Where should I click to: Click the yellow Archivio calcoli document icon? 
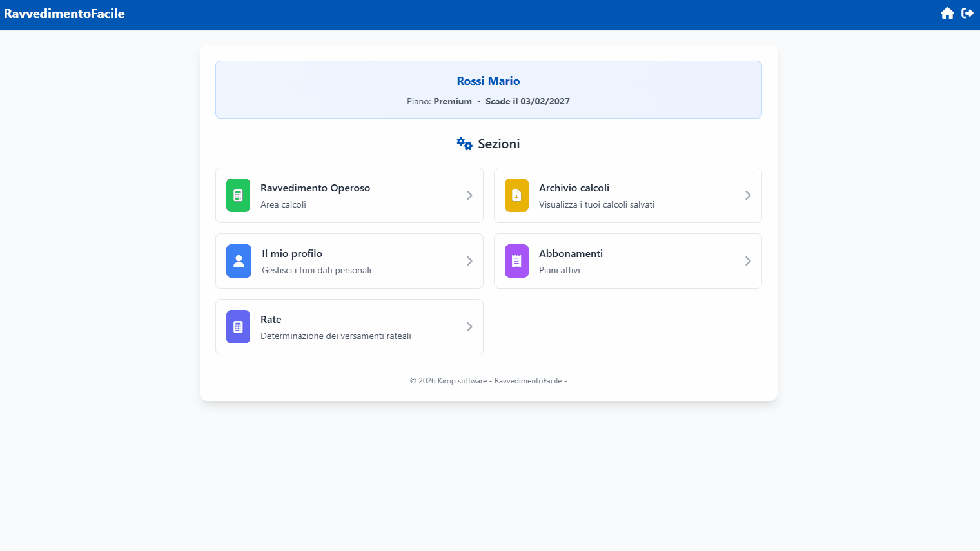(x=516, y=195)
